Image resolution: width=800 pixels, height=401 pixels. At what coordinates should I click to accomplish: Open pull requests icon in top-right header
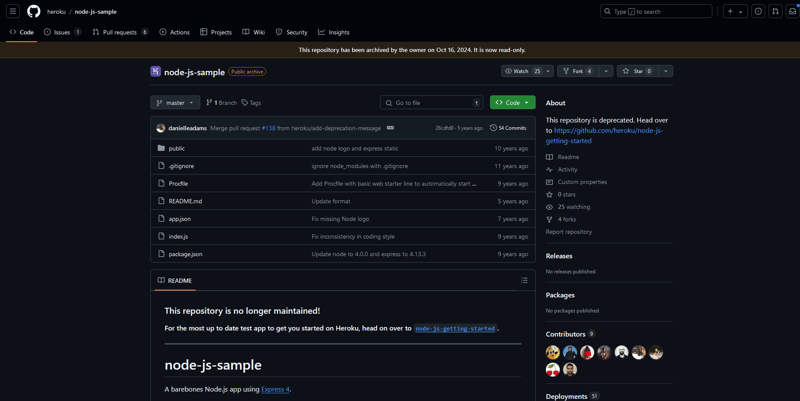pyautogui.click(x=775, y=12)
